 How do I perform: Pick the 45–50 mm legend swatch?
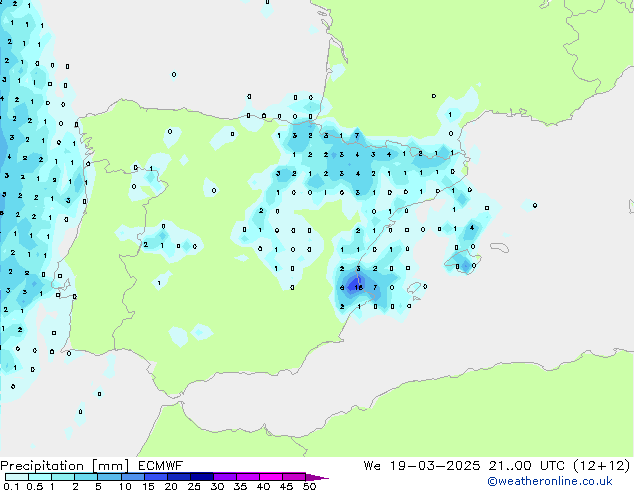pyautogui.click(x=293, y=477)
